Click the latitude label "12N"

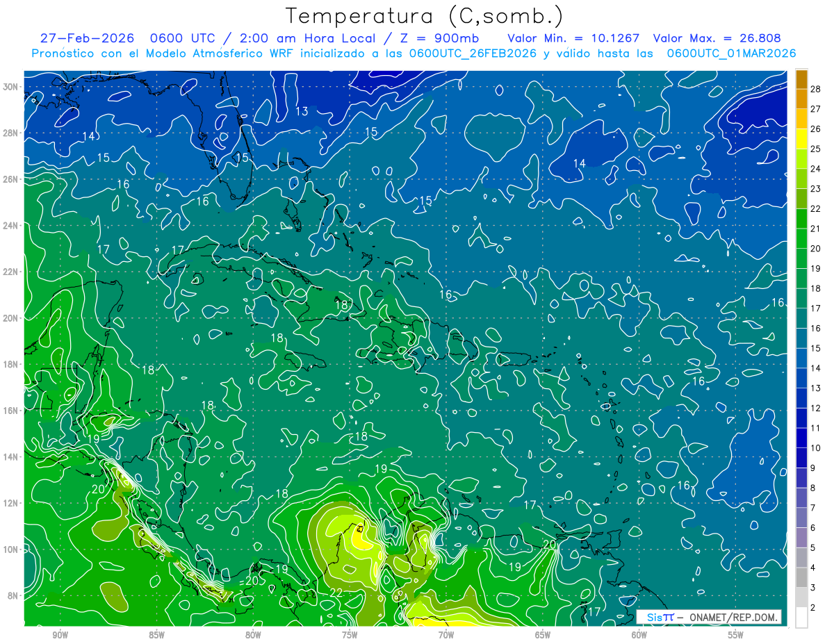[x=11, y=503]
